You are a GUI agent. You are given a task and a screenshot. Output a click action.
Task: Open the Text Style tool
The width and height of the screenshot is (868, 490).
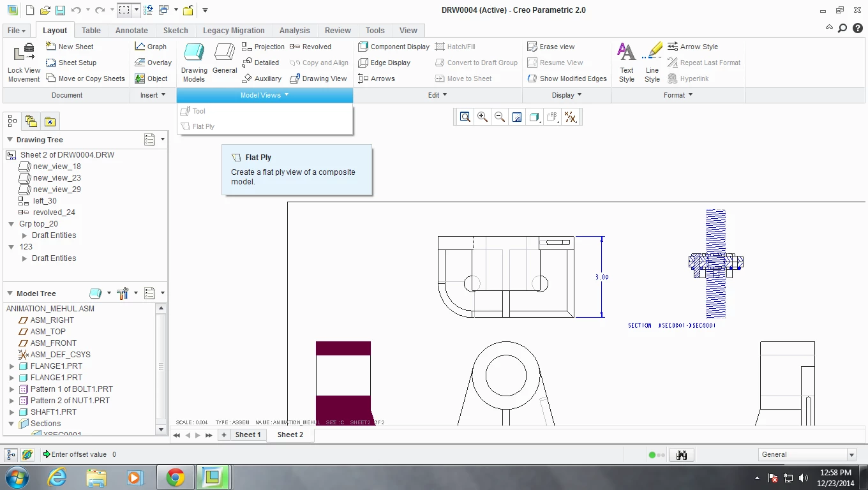[627, 53]
